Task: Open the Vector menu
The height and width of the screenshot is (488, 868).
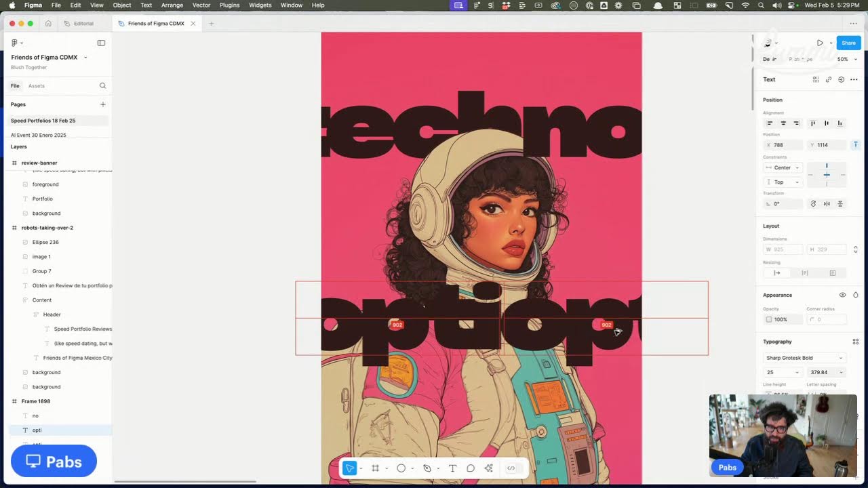Action: [x=201, y=5]
